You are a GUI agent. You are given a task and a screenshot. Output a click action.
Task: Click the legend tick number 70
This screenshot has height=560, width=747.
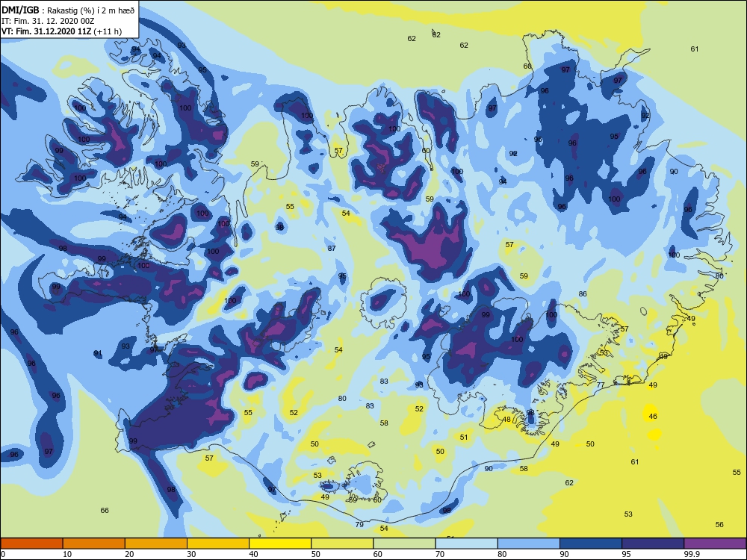pyautogui.click(x=440, y=554)
